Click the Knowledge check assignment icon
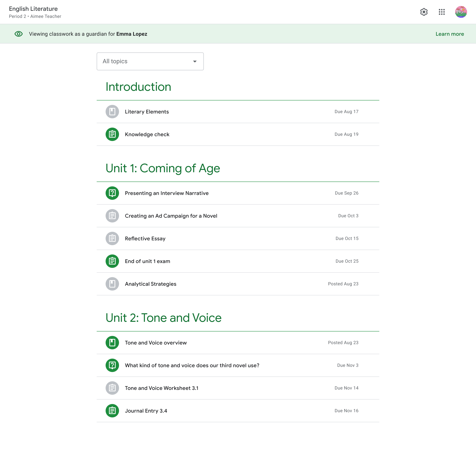Viewport: 476px width, 452px height. click(112, 134)
